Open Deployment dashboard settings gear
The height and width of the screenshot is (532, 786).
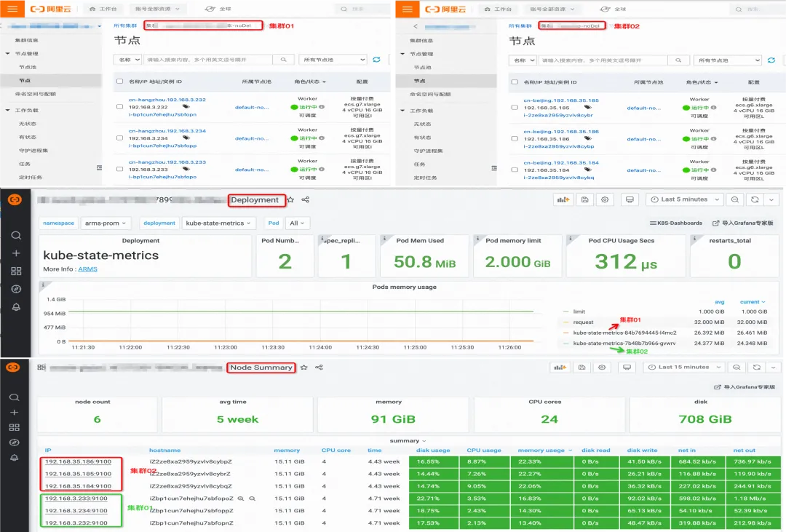point(605,199)
